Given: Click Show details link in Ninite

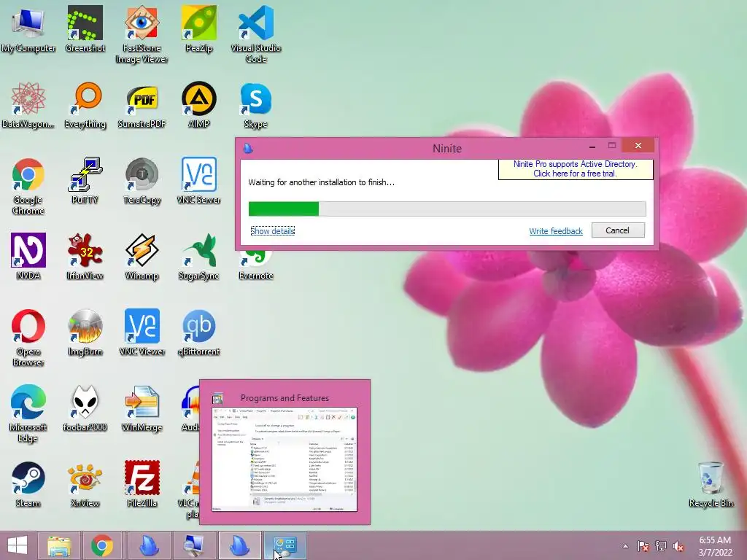Looking at the screenshot, I should click(x=273, y=231).
